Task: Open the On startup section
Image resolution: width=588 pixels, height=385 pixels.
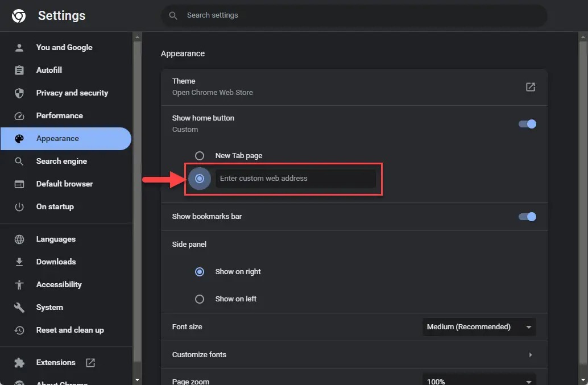Action: 55,207
